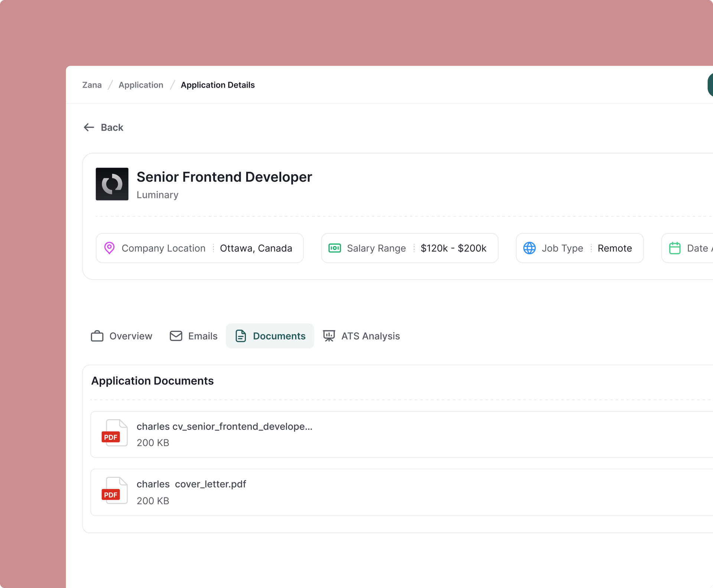Click the green calendar date icon

pyautogui.click(x=674, y=248)
